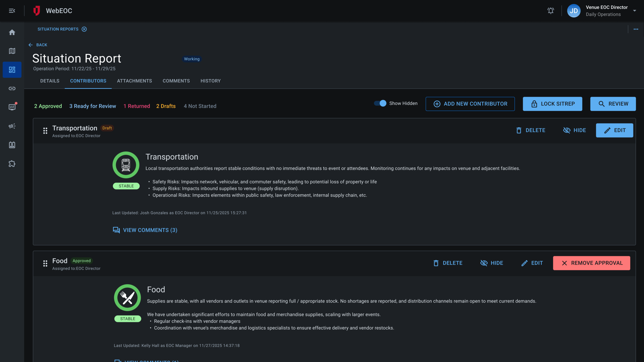Screen dimensions: 644x362
Task: Grab the Transportation drag handle
Action: point(45,131)
